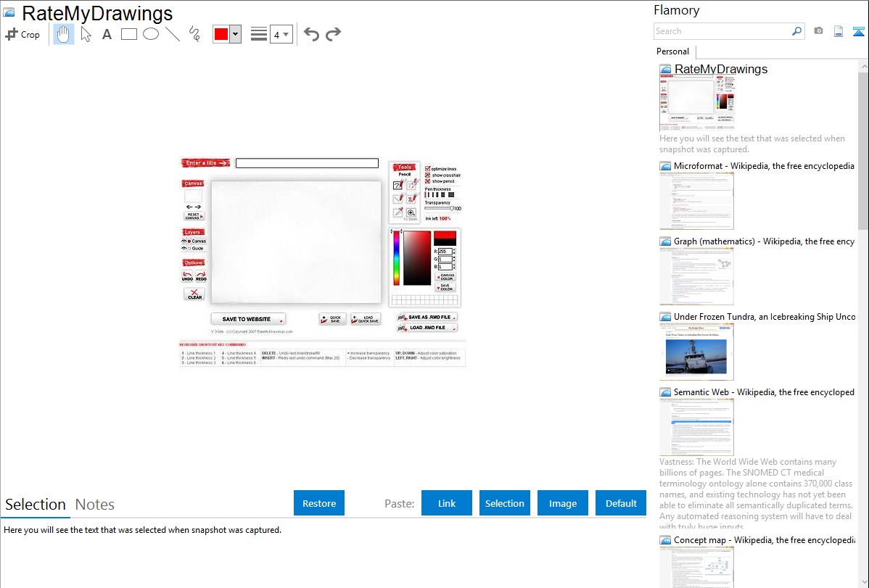Open the Microformat Wikipedia snapshot entry
This screenshot has width=869, height=588.
click(764, 166)
